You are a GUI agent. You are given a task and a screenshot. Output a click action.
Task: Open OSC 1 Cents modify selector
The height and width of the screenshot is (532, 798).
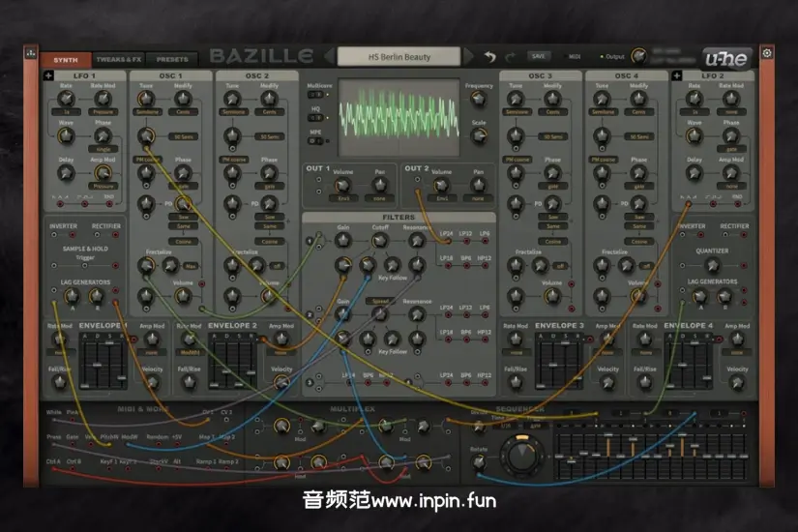pyautogui.click(x=183, y=112)
